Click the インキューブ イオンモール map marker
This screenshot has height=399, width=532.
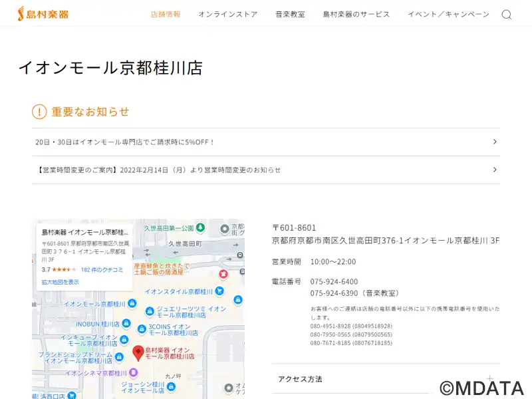click(x=124, y=339)
